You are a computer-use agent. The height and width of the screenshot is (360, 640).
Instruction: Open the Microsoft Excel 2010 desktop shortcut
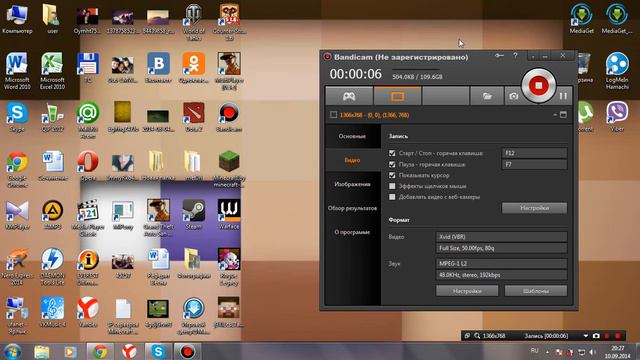pos(52,71)
